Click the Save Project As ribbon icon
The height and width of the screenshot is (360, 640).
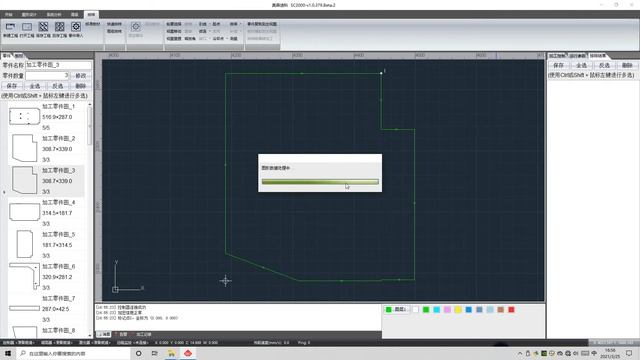click(60, 27)
